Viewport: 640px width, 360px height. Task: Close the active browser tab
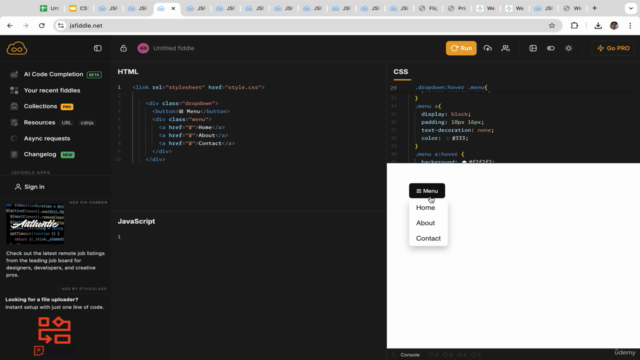[x=173, y=8]
